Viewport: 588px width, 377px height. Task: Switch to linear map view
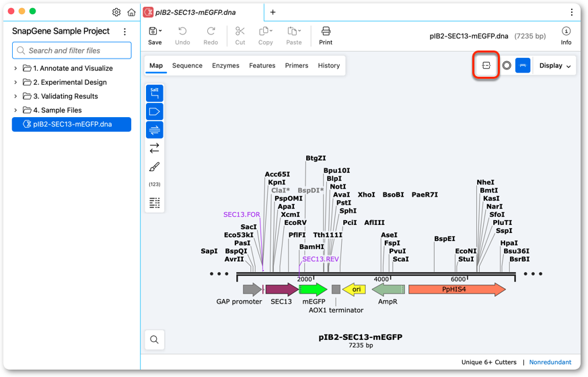[x=523, y=66]
